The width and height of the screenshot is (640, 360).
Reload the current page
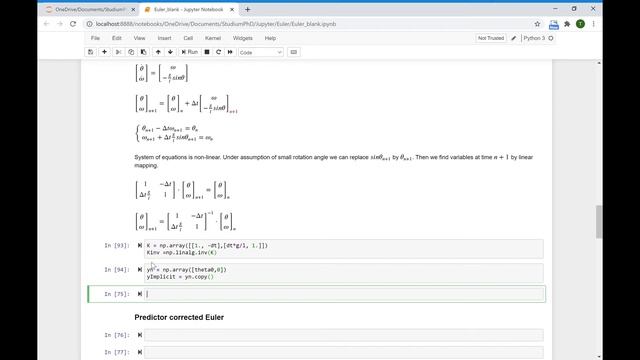(x=73, y=24)
